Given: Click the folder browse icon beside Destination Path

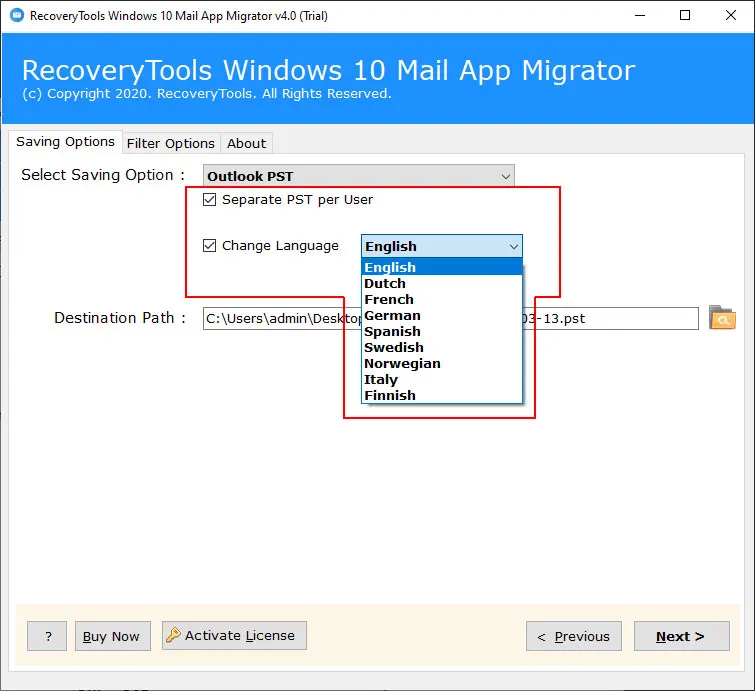Looking at the screenshot, I should coord(722,319).
